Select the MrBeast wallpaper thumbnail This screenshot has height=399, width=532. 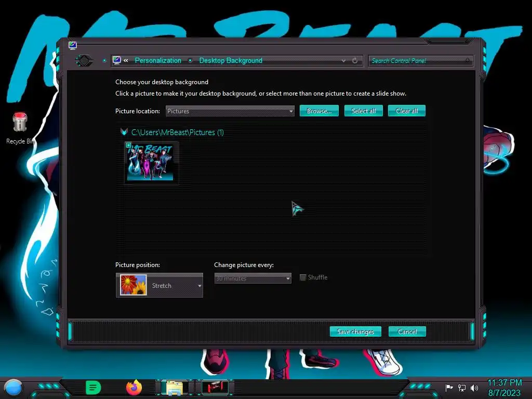[x=151, y=163]
